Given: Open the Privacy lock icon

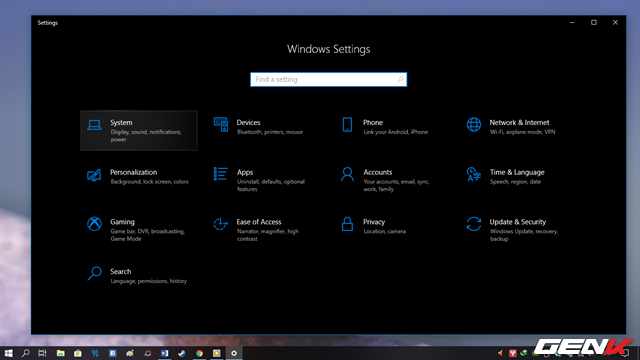Looking at the screenshot, I should click(x=347, y=224).
